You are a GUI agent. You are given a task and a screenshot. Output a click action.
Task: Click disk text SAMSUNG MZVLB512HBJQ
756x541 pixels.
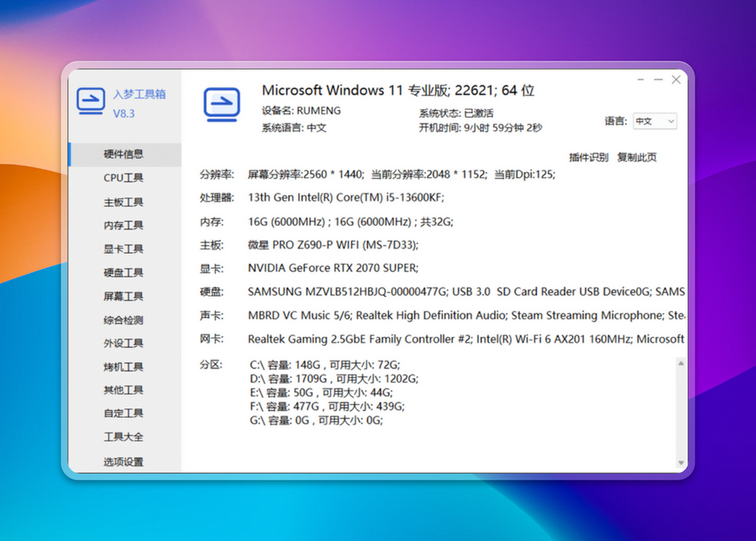tap(466, 292)
